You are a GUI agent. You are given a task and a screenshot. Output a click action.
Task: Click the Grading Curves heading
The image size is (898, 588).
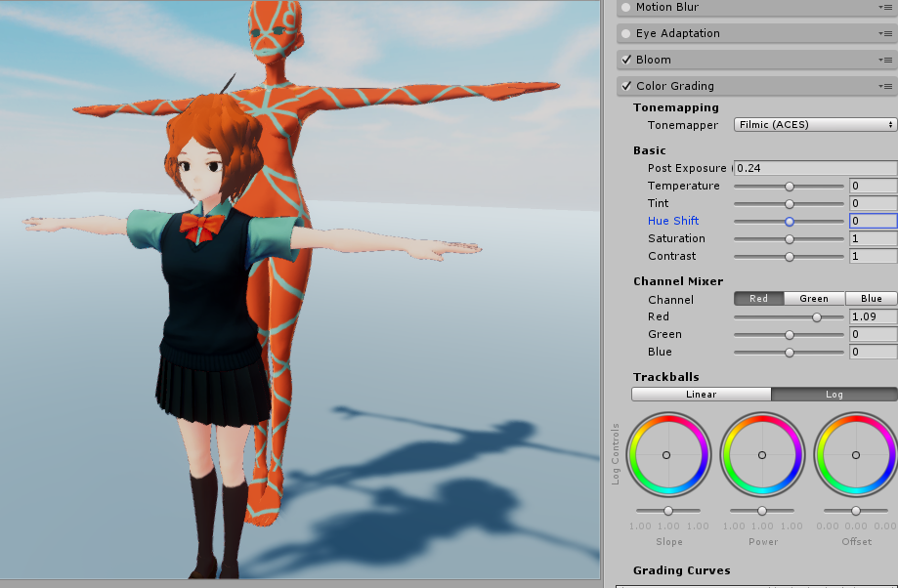point(681,570)
